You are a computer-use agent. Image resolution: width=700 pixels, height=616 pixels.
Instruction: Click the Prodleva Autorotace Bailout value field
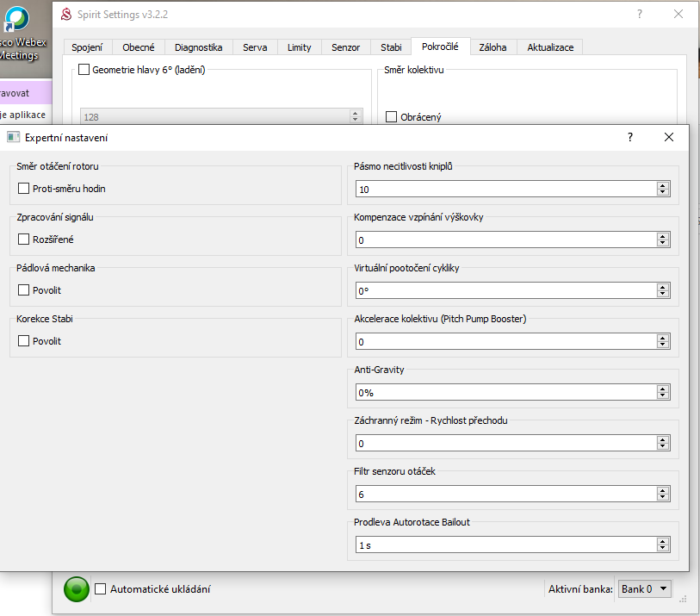coord(505,545)
